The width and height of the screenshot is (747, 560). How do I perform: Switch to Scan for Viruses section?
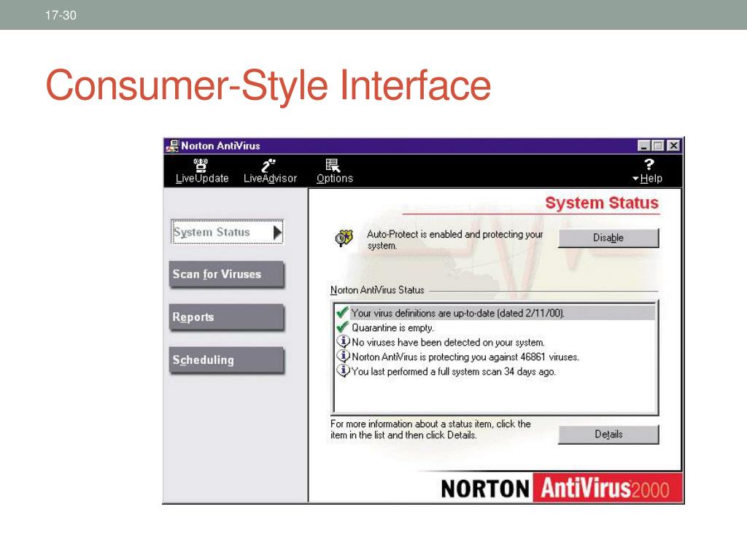pyautogui.click(x=227, y=274)
